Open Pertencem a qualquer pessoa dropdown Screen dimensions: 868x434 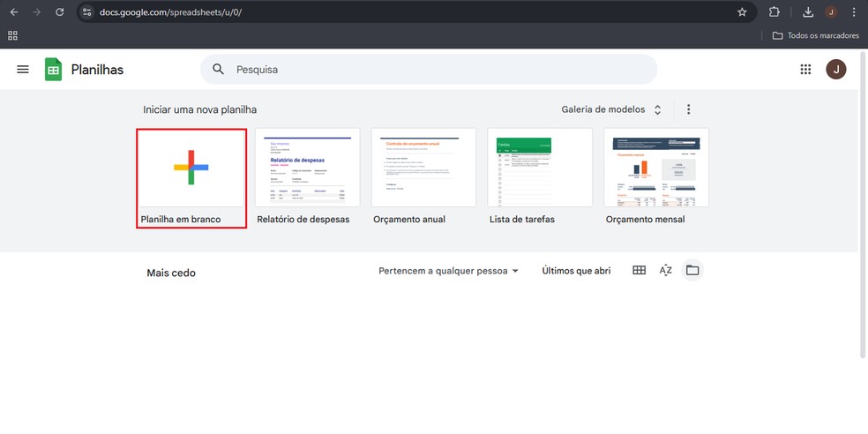tap(448, 271)
